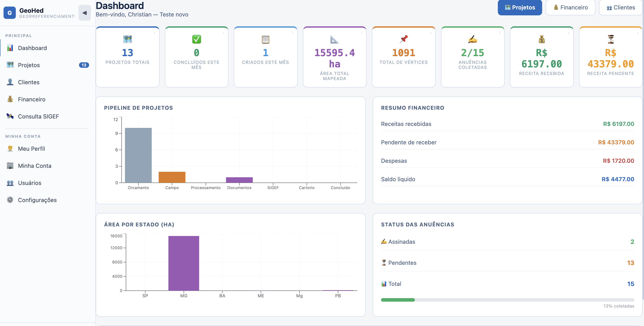The width and height of the screenshot is (644, 326).
Task: Click the MG bar in area chart
Action: [x=184, y=263]
